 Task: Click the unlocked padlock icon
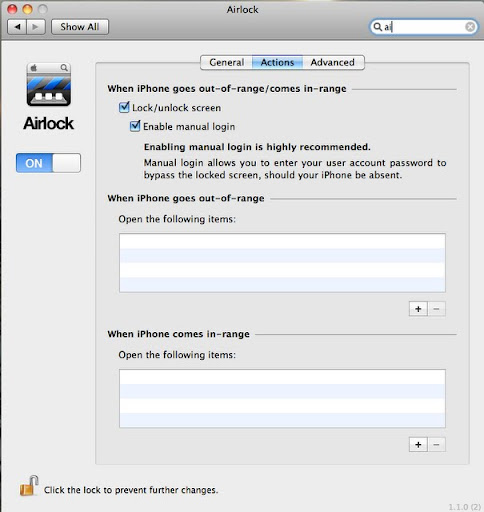point(29,486)
